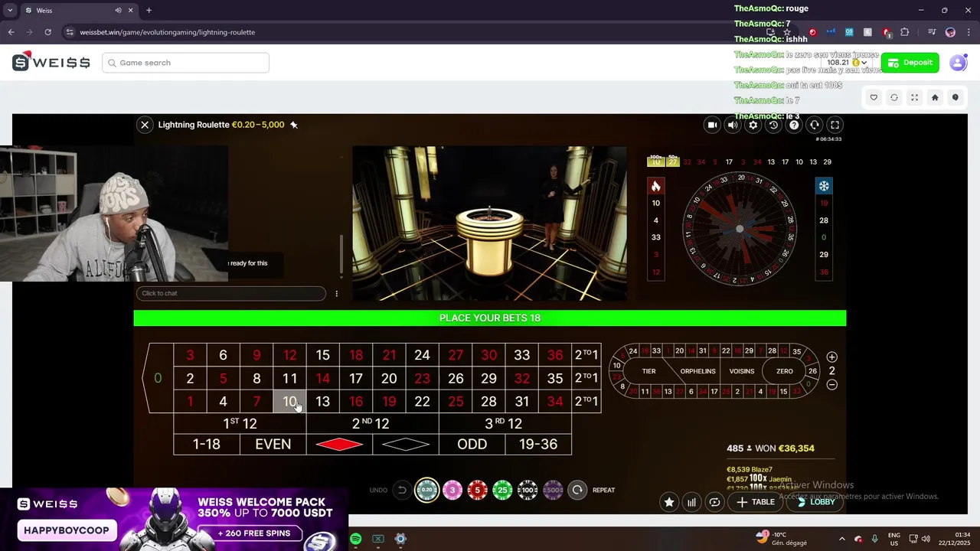Show hidden system tray icons chevron

pyautogui.click(x=841, y=539)
